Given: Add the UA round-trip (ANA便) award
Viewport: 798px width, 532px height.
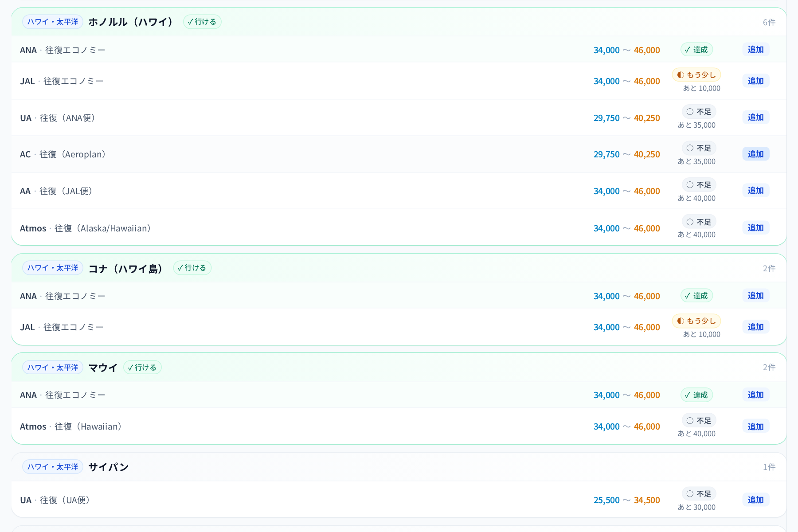Looking at the screenshot, I should point(755,117).
